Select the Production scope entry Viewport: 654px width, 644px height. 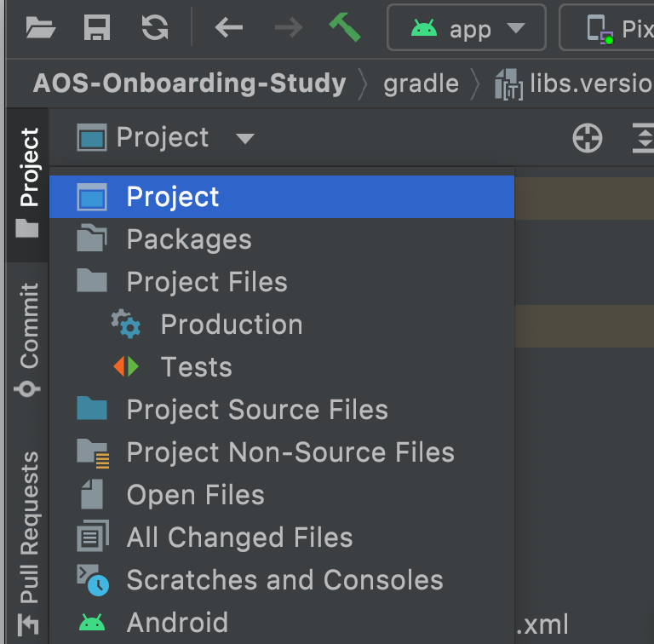pos(231,325)
